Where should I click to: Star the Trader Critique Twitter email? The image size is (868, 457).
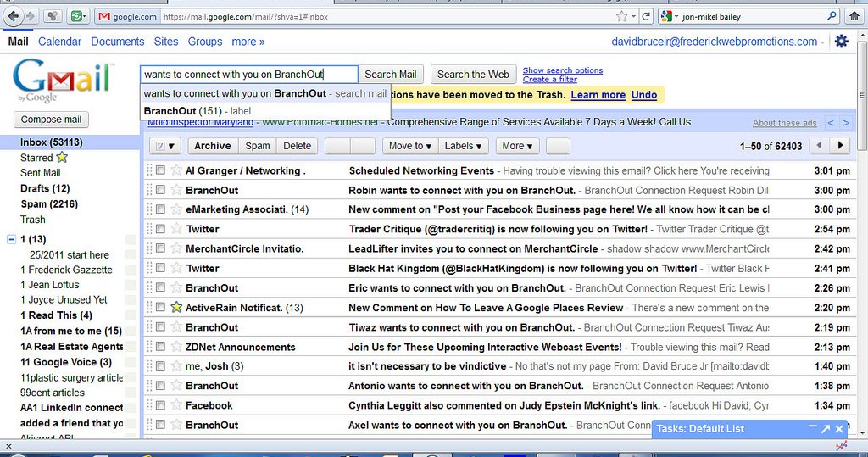click(x=176, y=229)
